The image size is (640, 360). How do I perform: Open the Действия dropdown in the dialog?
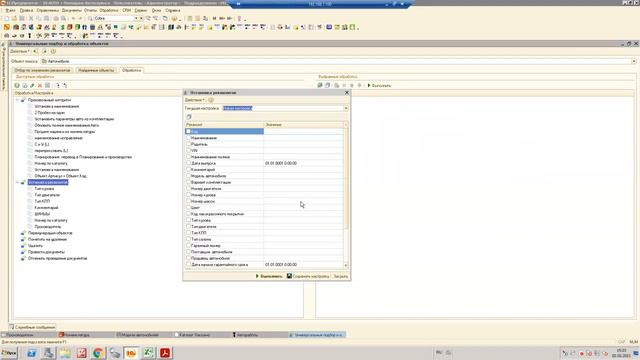click(195, 100)
